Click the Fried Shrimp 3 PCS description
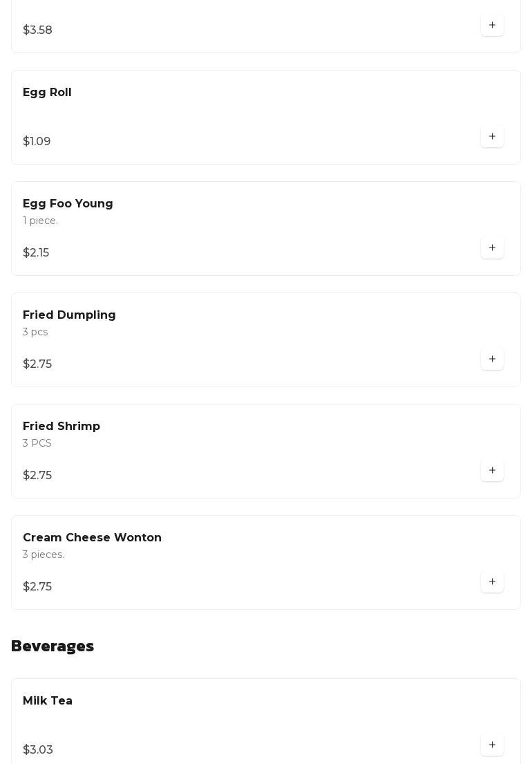 click(x=37, y=443)
